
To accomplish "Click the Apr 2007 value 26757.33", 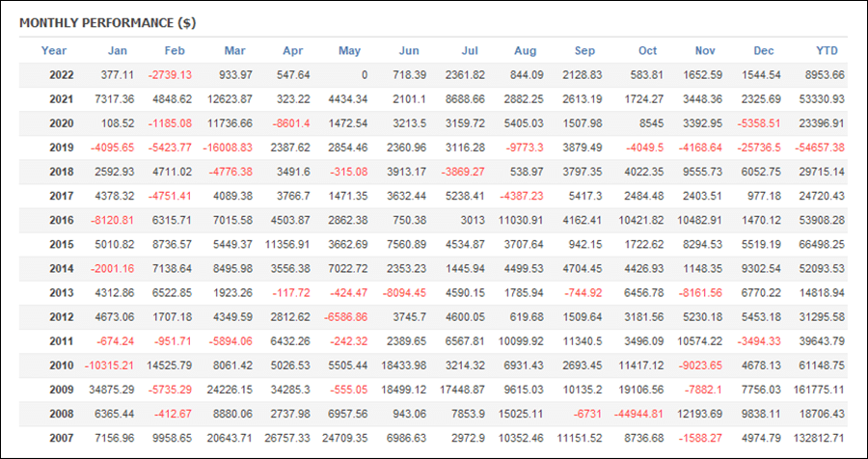I will coord(287,439).
